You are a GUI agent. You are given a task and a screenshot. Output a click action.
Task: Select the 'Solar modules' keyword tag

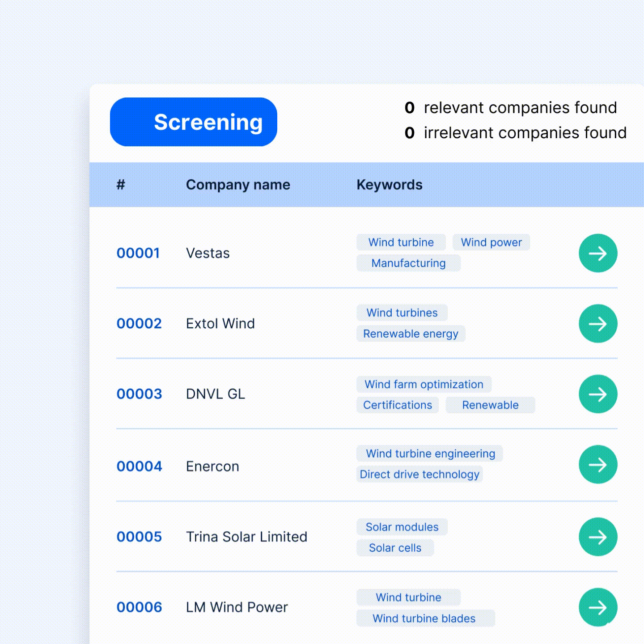click(x=402, y=527)
